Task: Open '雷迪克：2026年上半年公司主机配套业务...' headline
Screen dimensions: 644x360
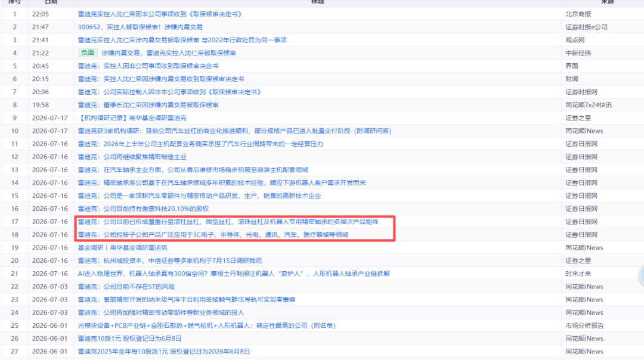Action: click(200, 144)
